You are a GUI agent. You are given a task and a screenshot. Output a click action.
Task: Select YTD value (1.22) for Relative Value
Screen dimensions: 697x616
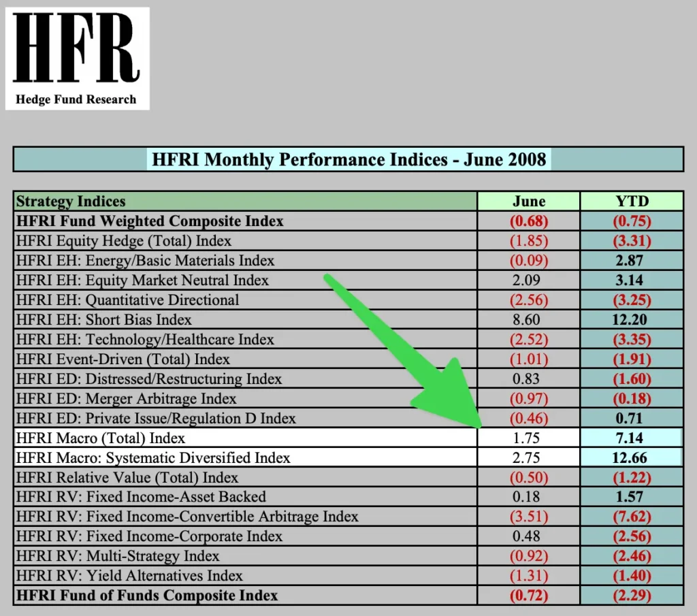click(x=632, y=477)
